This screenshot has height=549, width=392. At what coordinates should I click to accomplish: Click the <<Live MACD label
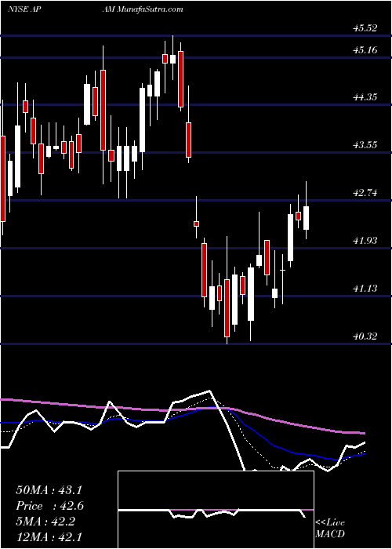(330, 529)
